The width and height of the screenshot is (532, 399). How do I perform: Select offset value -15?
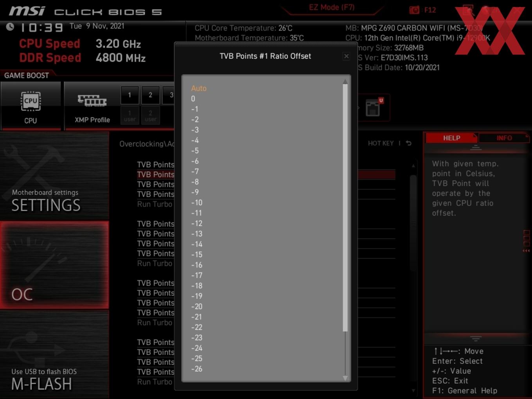point(197,255)
